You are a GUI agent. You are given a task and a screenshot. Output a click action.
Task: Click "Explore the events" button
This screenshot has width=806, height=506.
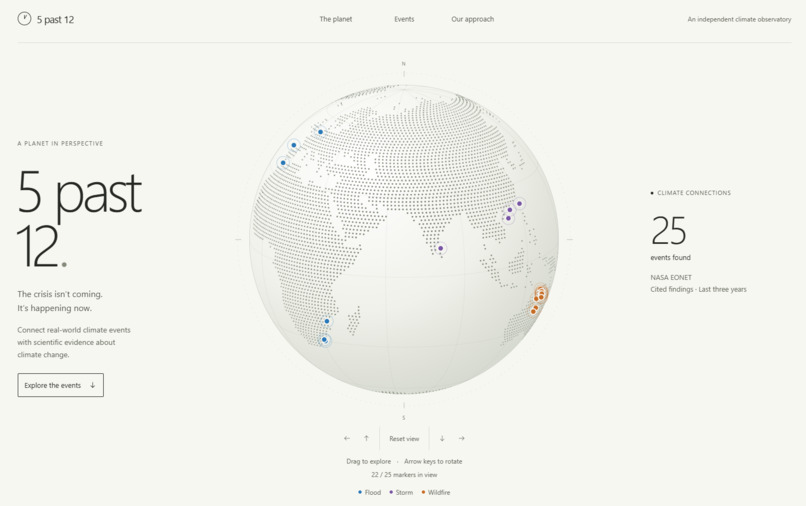click(61, 385)
